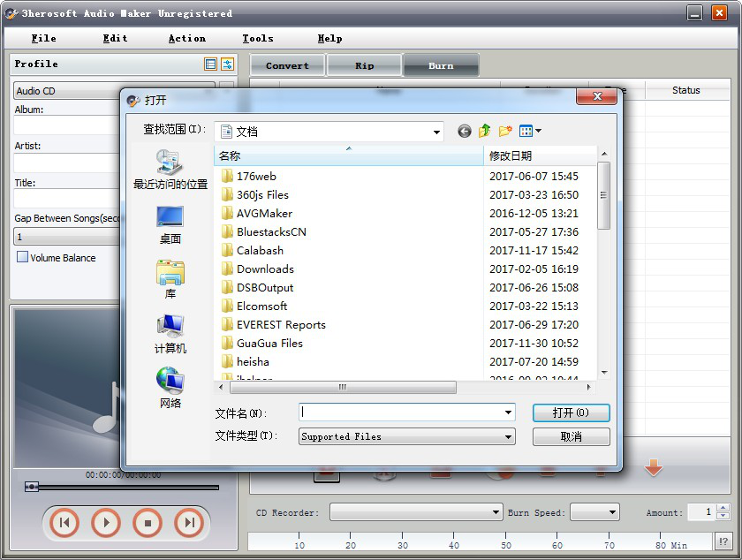This screenshot has width=742, height=560.
Task: Open the Edit menu
Action: (116, 38)
